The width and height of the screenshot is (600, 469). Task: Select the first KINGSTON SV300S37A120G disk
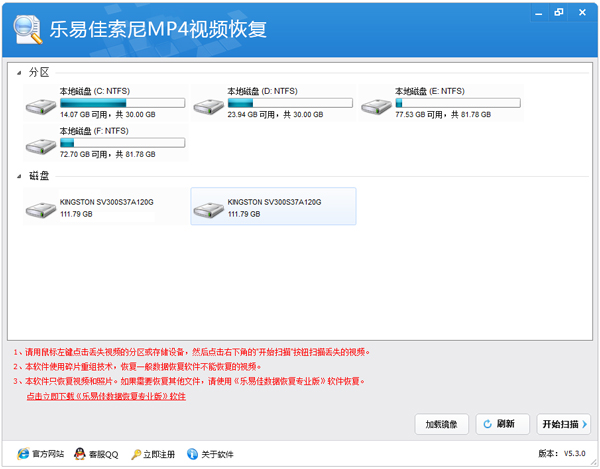(41, 209)
